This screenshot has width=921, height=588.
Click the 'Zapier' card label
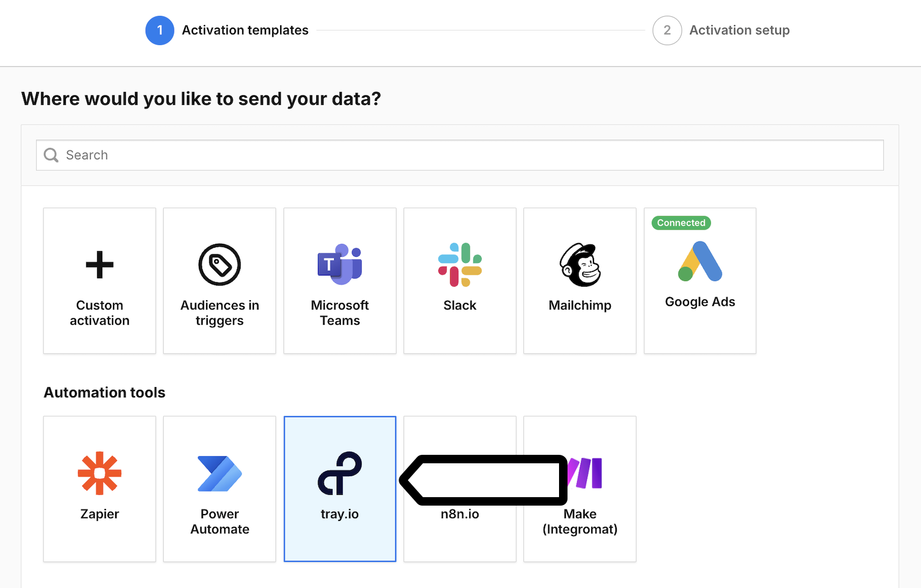click(x=99, y=514)
